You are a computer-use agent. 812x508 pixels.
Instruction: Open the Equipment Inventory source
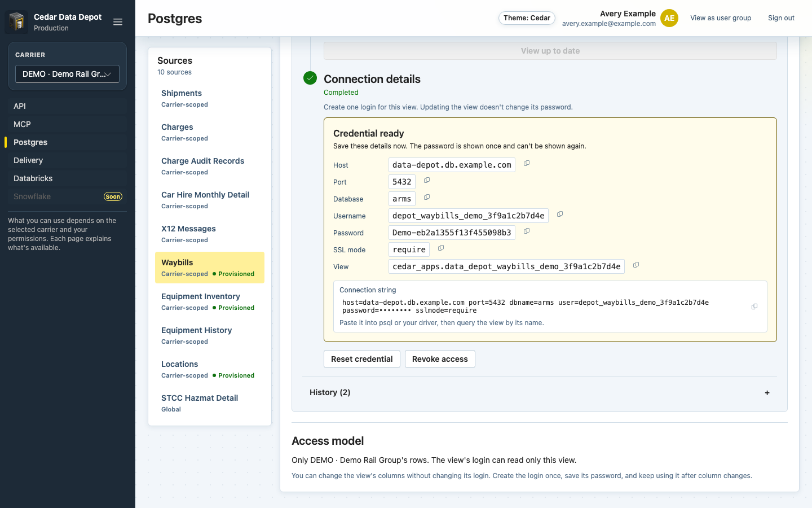coord(210,301)
